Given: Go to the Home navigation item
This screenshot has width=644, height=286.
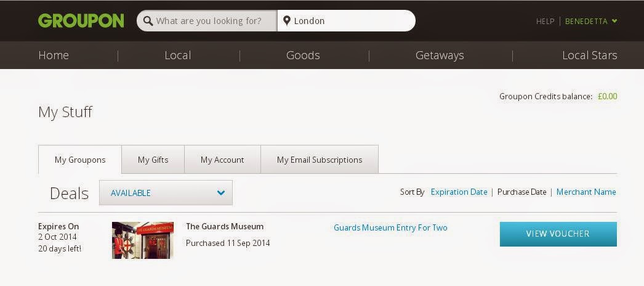Looking at the screenshot, I should (54, 55).
